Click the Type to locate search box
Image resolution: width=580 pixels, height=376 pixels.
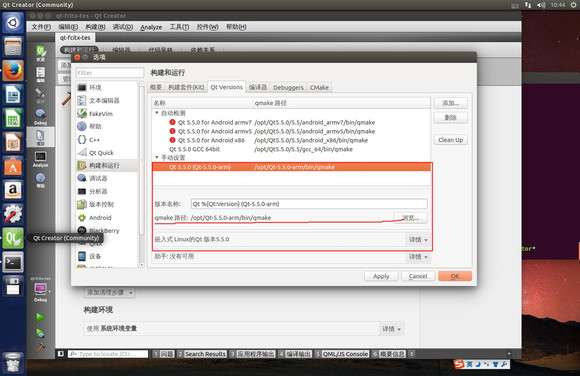108,354
